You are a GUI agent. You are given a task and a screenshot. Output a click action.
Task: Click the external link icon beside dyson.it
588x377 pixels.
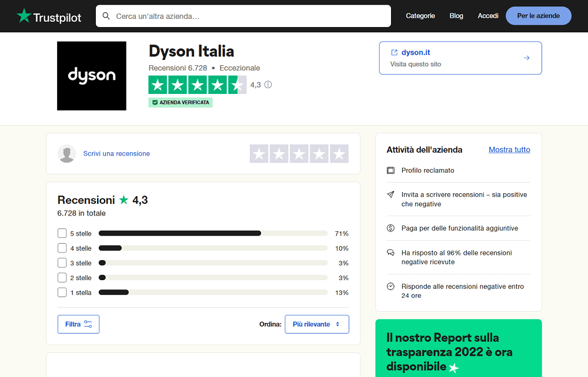[394, 52]
